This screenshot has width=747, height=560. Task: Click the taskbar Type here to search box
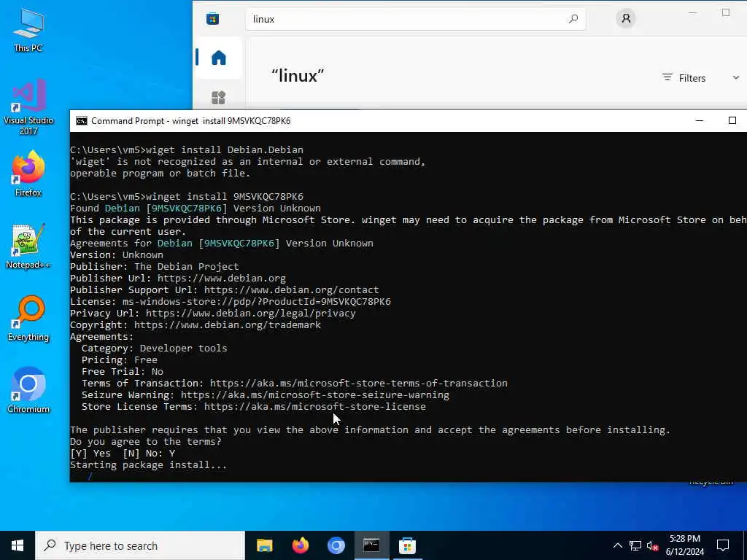(140, 545)
